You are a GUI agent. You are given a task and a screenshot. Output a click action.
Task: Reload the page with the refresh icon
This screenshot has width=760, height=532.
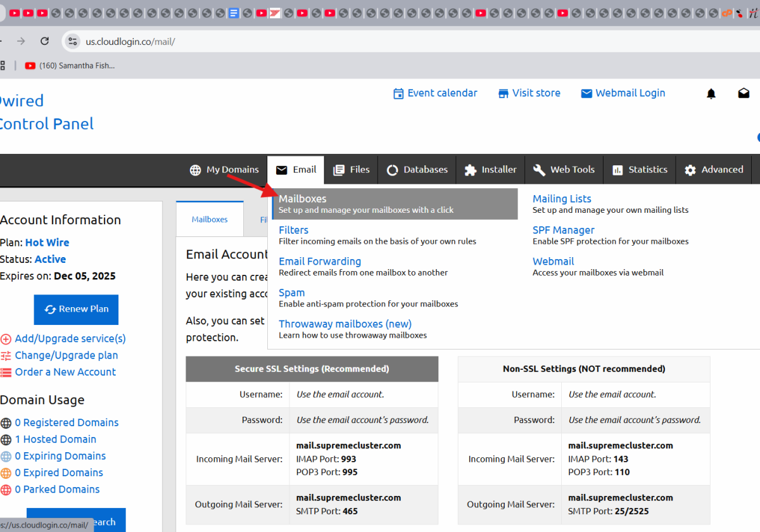pyautogui.click(x=44, y=41)
